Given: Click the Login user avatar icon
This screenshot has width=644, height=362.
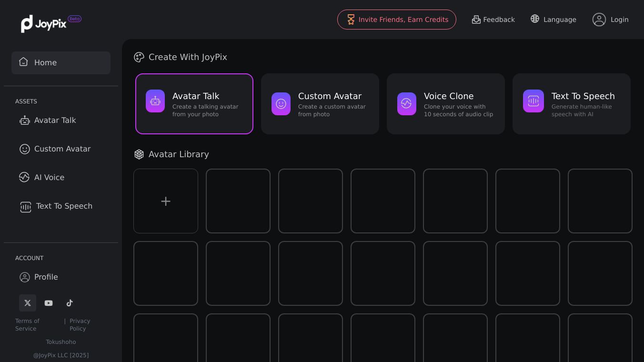Looking at the screenshot, I should tap(599, 20).
